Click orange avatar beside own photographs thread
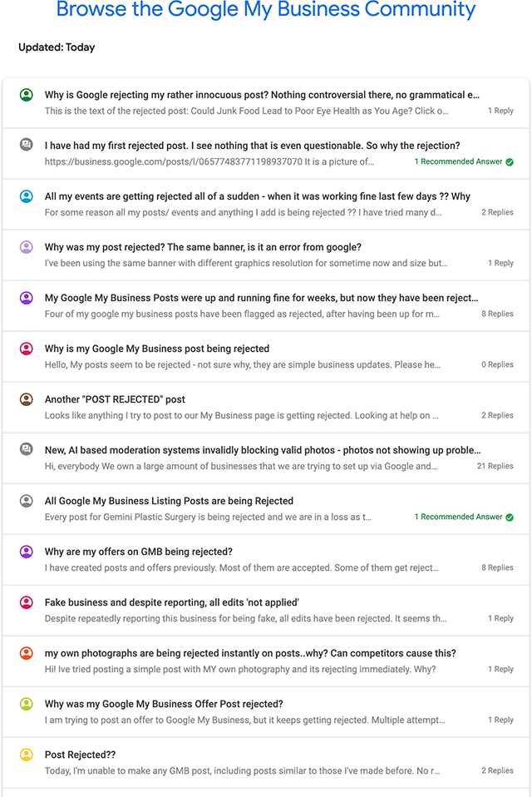532x797 pixels. [27, 653]
